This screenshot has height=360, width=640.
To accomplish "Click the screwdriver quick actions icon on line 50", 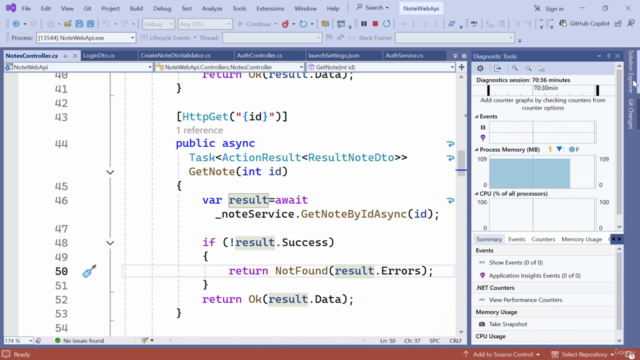I will 89,271.
